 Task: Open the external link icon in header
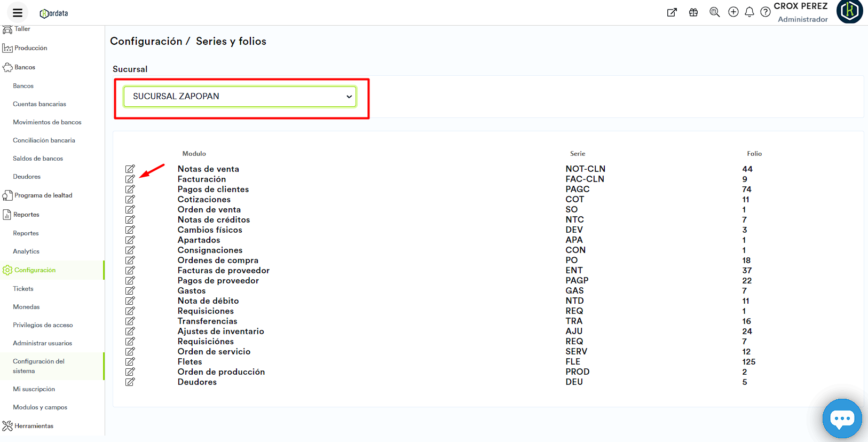(x=672, y=12)
